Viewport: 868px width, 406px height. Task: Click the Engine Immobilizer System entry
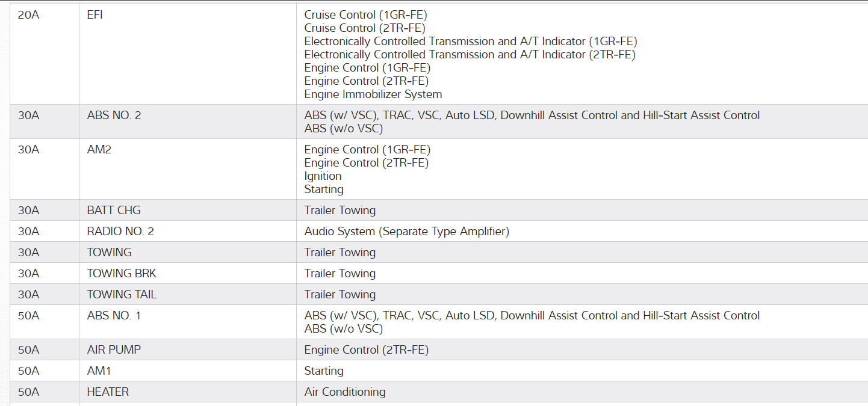point(373,94)
